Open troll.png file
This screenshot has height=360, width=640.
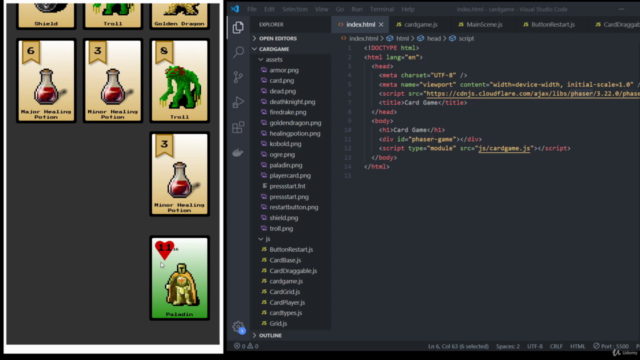(x=281, y=229)
